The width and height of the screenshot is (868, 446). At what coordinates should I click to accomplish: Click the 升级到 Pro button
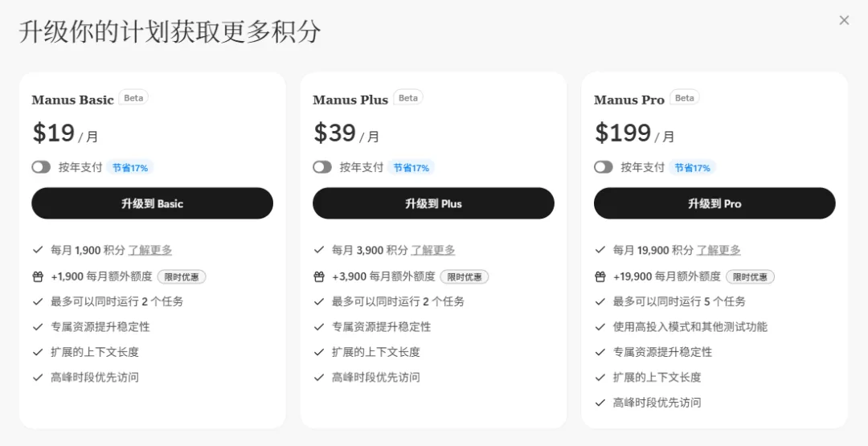tap(714, 203)
